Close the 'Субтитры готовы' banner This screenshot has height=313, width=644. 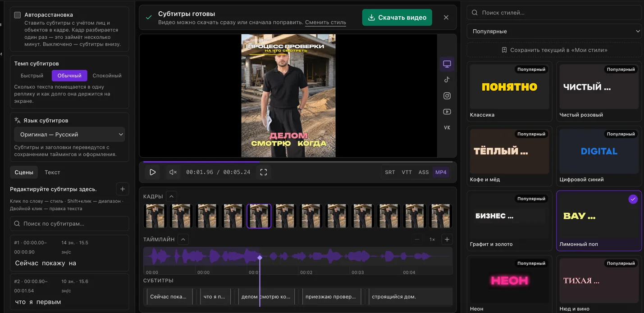[x=446, y=18]
